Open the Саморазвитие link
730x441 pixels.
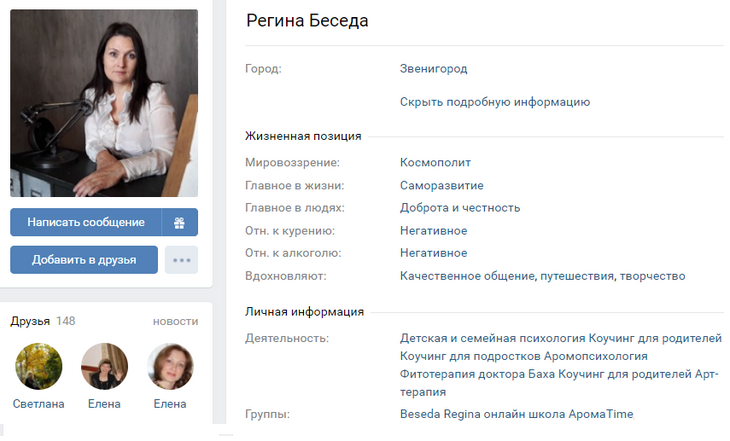click(x=441, y=185)
